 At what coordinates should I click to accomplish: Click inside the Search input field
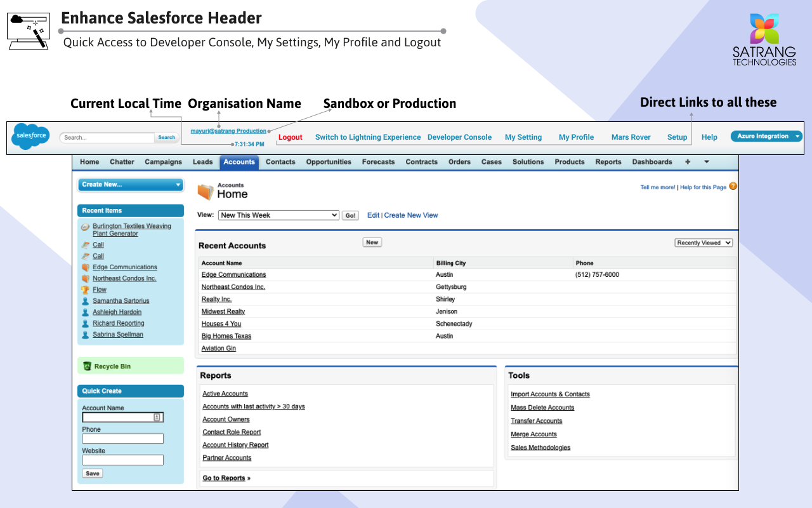107,137
